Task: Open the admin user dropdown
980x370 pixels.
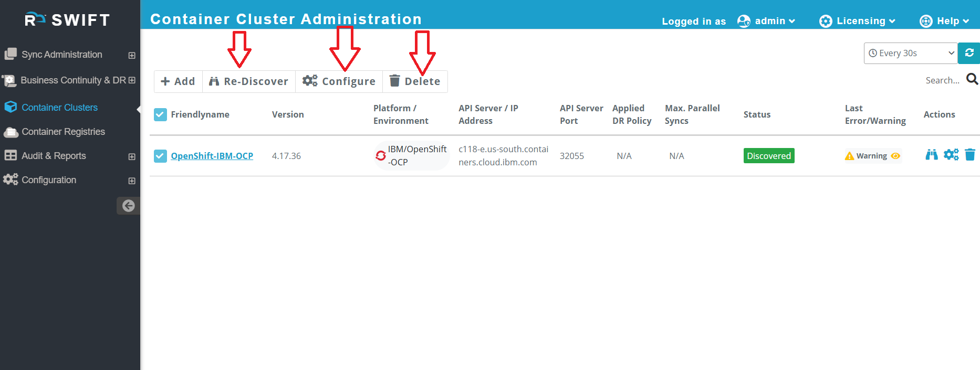Action: pos(775,21)
